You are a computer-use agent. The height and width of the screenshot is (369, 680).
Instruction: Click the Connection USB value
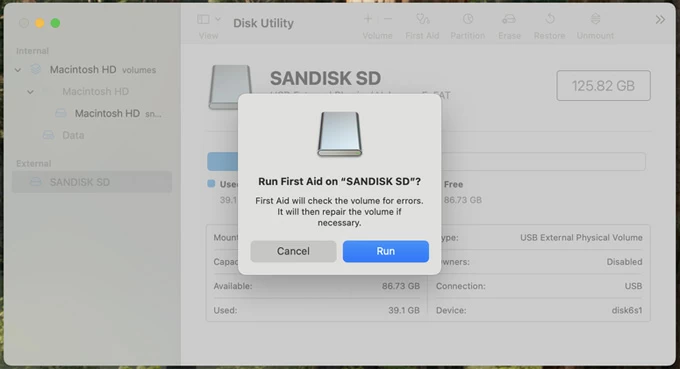coord(633,286)
